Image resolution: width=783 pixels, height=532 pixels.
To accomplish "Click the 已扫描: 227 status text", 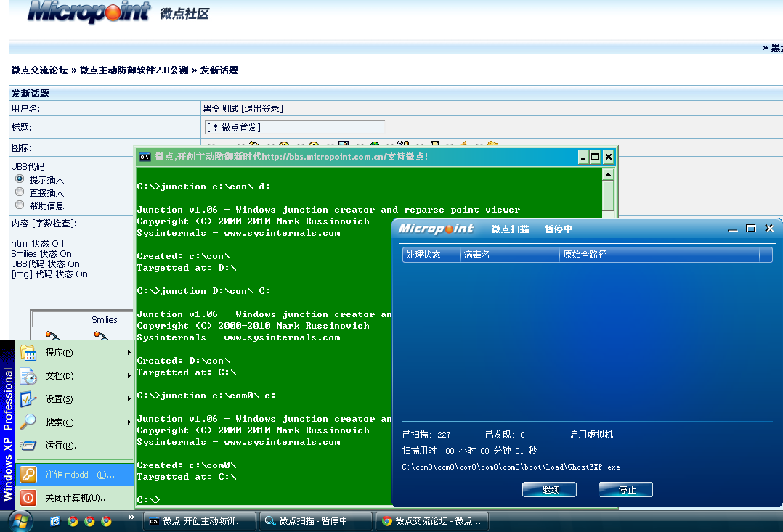I will pyautogui.click(x=426, y=435).
